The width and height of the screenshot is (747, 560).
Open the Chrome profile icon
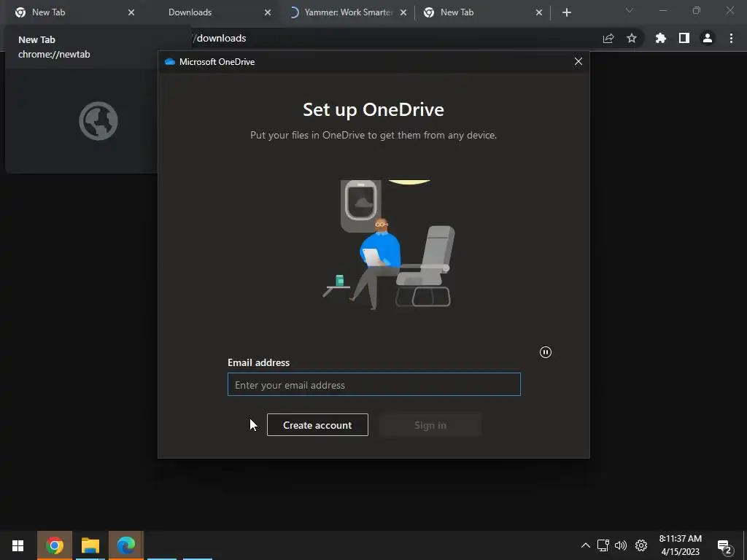[708, 38]
